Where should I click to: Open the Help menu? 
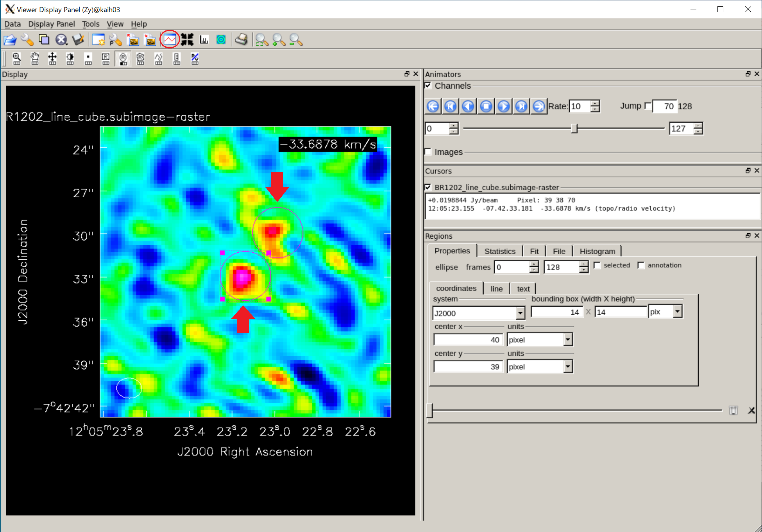139,24
